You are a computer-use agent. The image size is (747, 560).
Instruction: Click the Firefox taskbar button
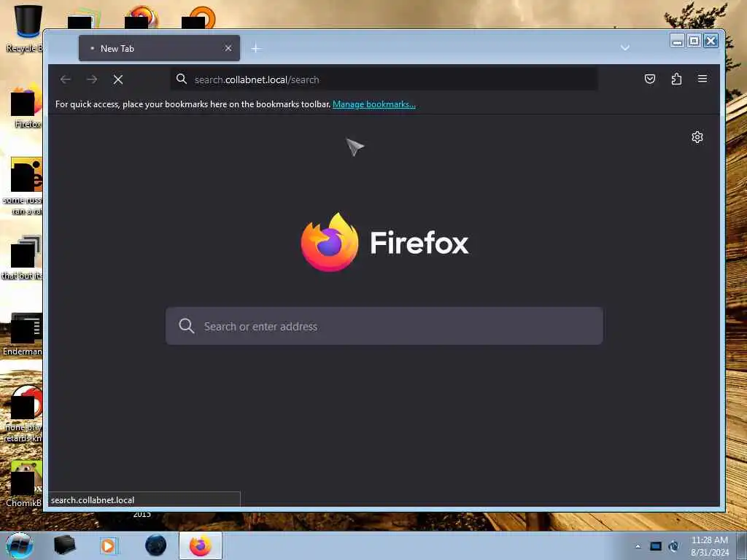click(x=201, y=545)
